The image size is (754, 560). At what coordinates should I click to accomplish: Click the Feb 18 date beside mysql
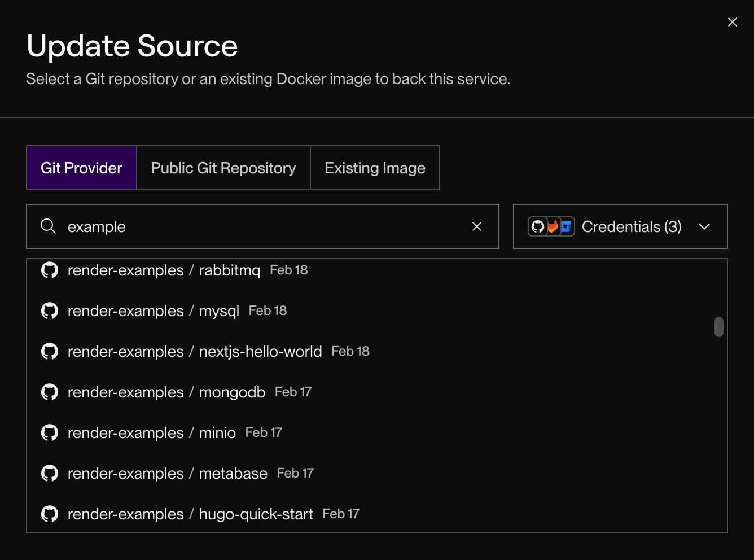pos(268,310)
